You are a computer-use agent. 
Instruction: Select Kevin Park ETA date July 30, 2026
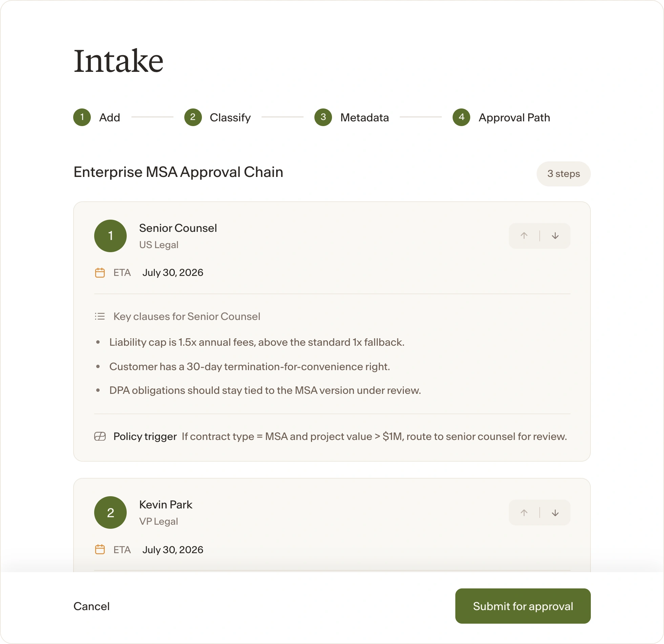click(x=173, y=549)
